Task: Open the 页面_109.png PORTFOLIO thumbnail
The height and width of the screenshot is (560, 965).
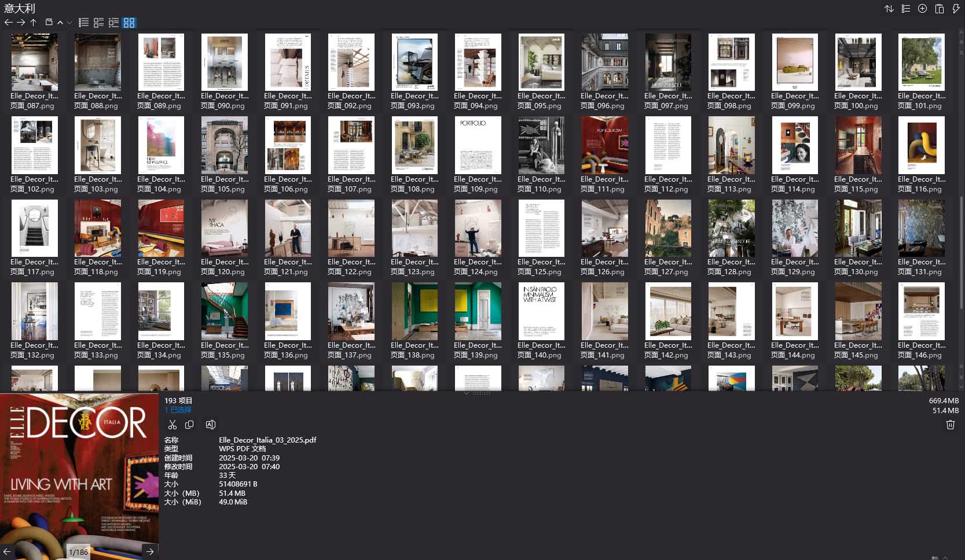Action: tap(478, 145)
